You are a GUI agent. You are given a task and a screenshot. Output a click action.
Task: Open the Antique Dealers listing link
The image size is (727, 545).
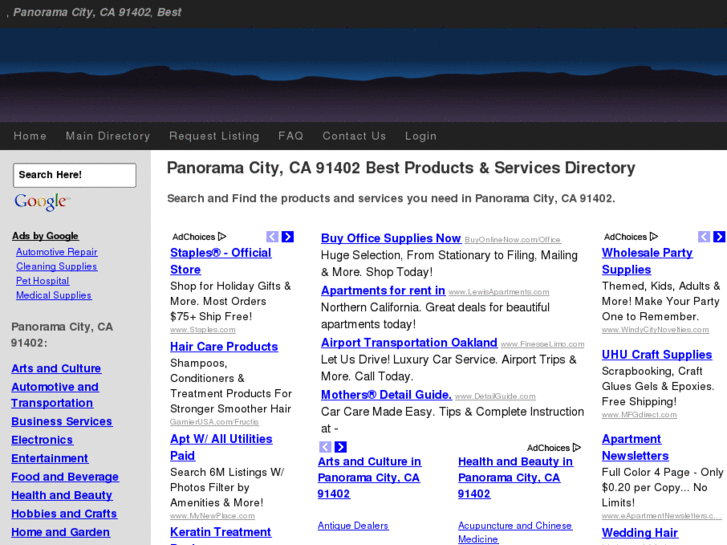pos(353,526)
